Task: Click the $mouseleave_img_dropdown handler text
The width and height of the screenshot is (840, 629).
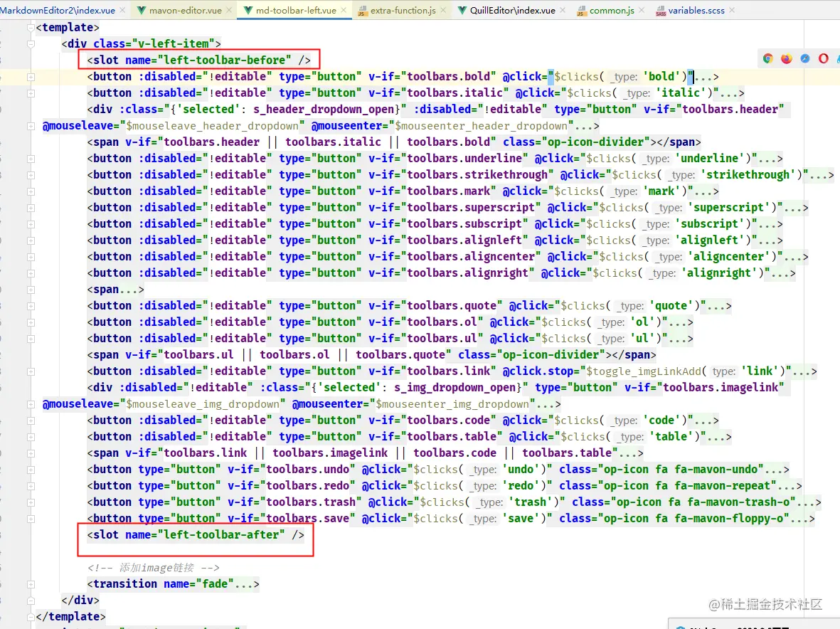Action: tap(203, 404)
